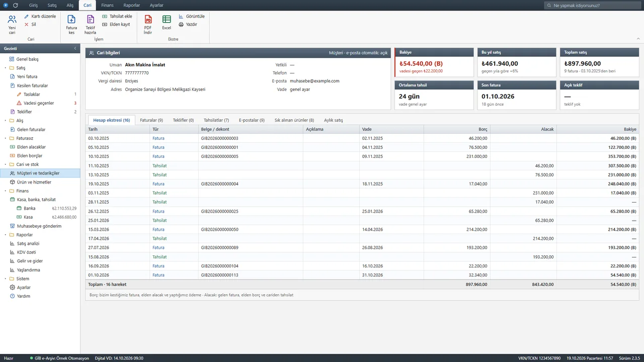This screenshot has height=362, width=644.
Task: Collapse the Raporlar tree folder
Action: (x=5, y=235)
